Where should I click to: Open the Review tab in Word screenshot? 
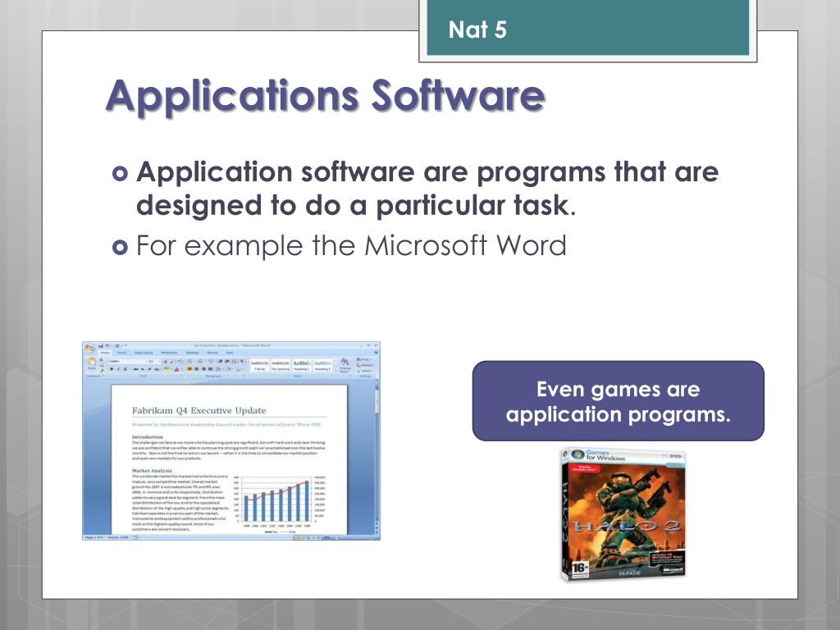[x=212, y=353]
